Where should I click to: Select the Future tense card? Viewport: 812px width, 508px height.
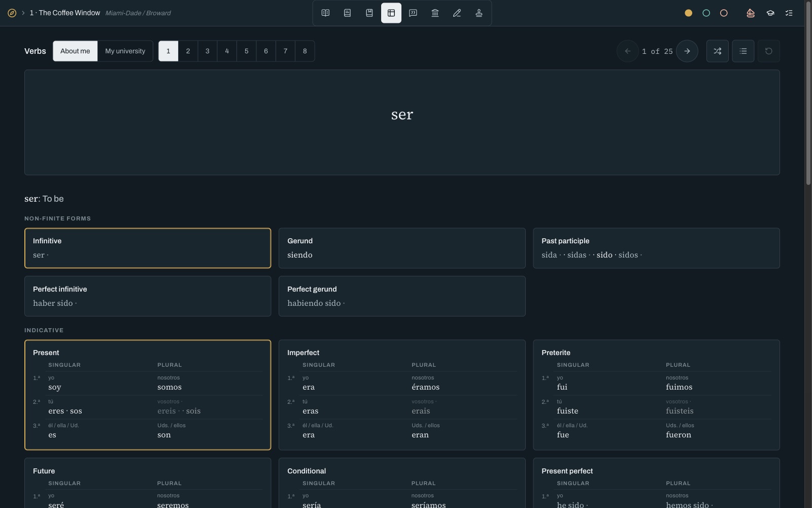(148, 483)
